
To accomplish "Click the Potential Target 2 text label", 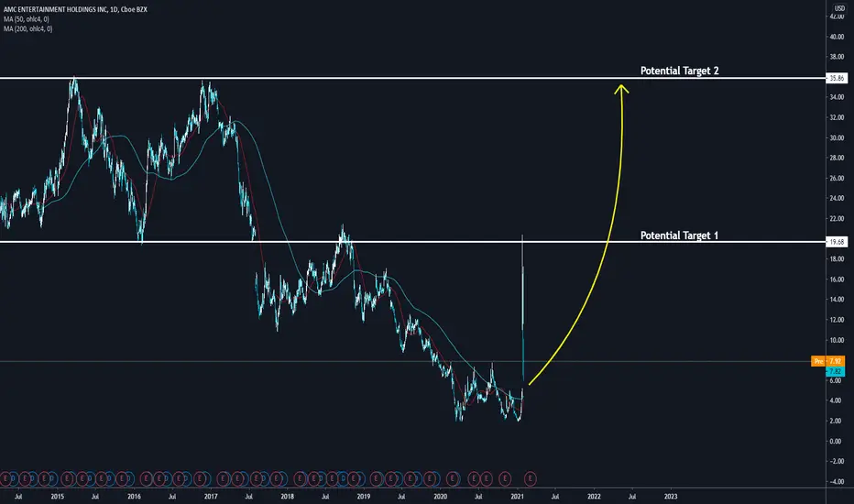I will 679,71.
